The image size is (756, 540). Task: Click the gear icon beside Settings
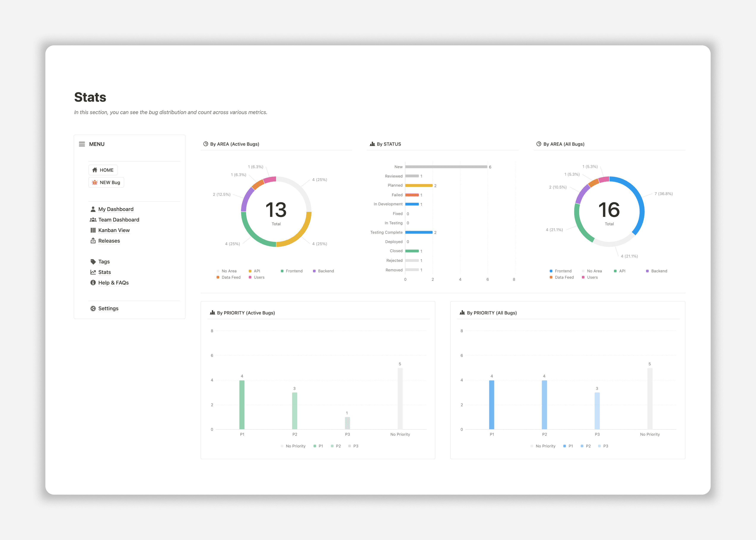click(93, 308)
